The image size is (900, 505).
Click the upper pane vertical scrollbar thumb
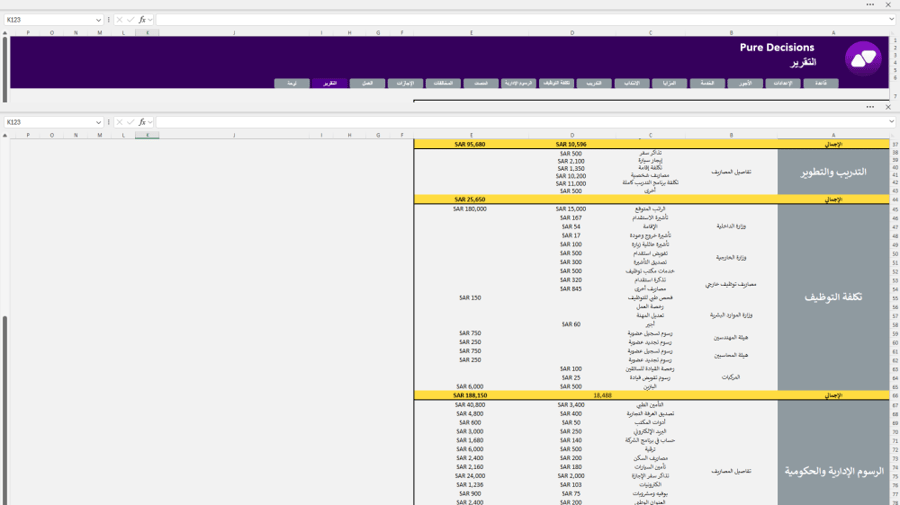[x=5, y=69]
